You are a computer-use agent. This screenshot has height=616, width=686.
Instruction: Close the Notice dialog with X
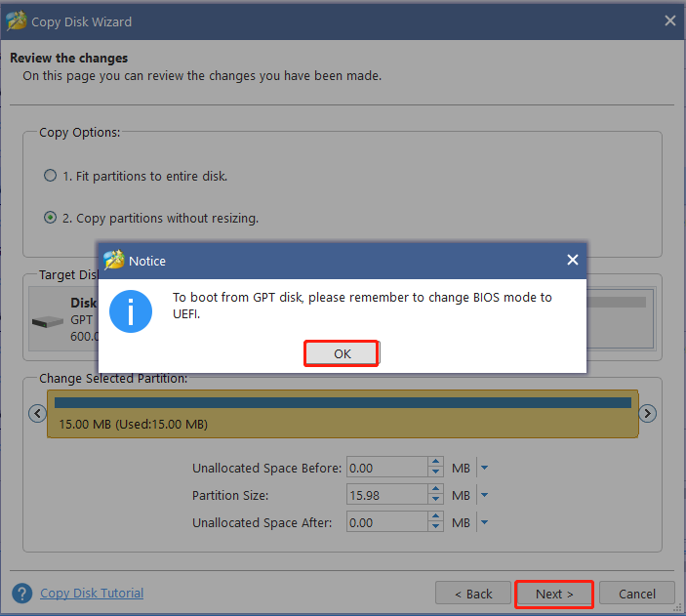coord(573,260)
